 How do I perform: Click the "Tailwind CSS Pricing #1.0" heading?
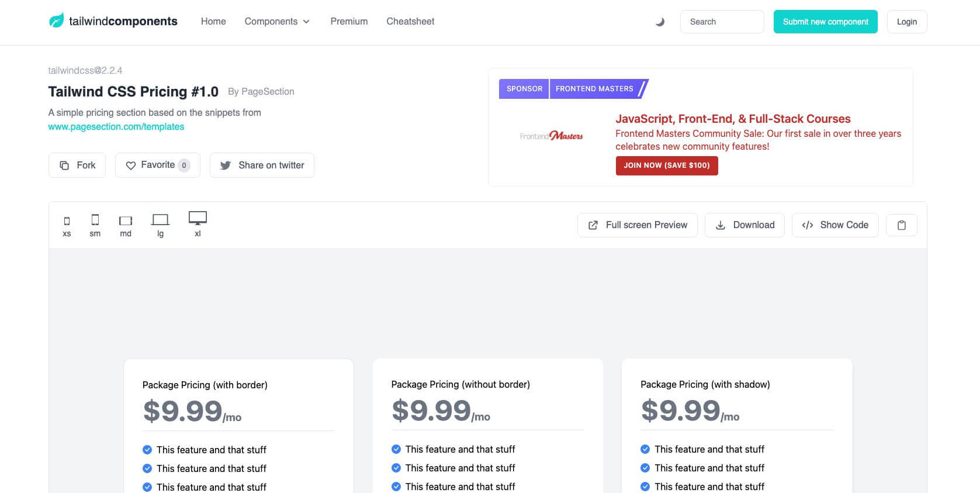[x=133, y=92]
